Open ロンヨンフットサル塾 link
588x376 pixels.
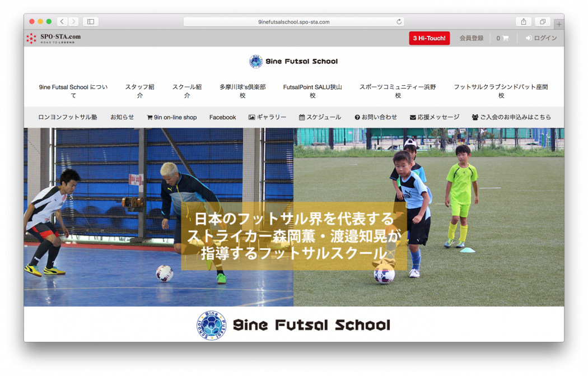pos(68,117)
